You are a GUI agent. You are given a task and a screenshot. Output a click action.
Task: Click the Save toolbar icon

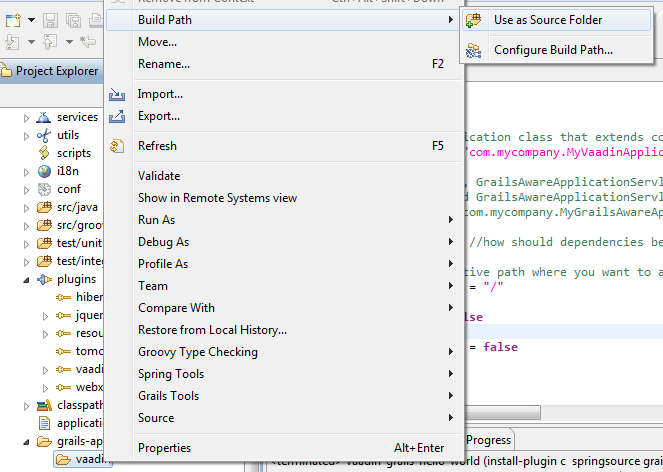point(51,20)
